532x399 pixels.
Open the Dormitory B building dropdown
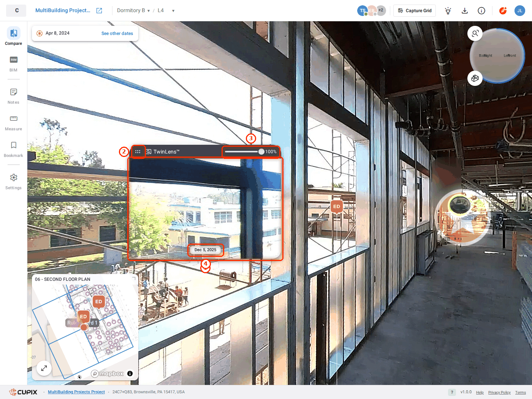[x=133, y=11]
